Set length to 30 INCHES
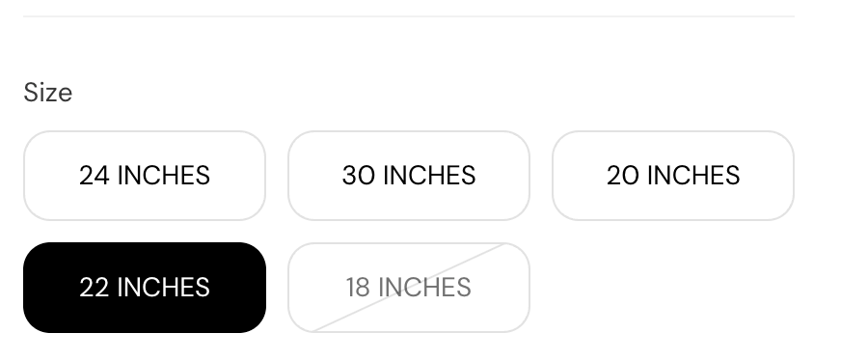 409,176
